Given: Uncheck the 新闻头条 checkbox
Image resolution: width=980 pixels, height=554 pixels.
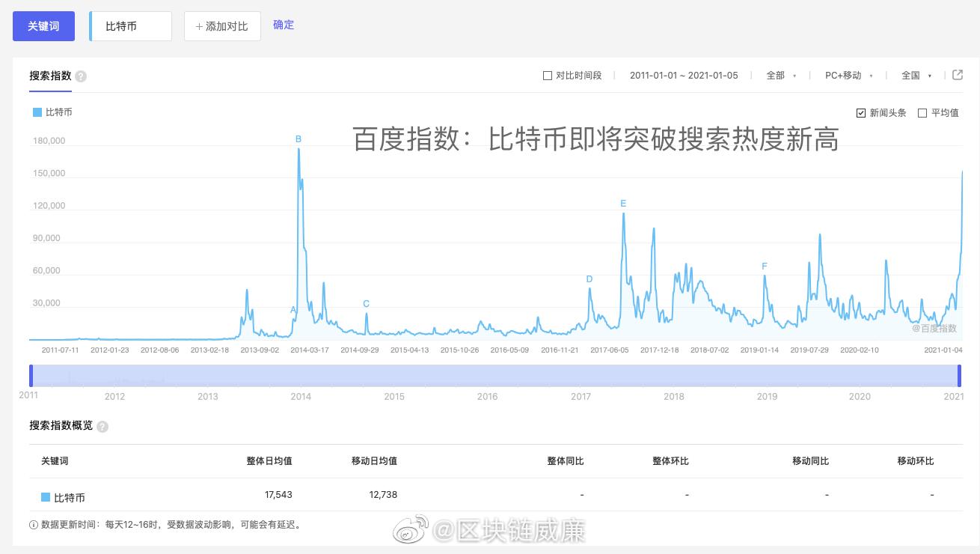Looking at the screenshot, I should (x=861, y=113).
